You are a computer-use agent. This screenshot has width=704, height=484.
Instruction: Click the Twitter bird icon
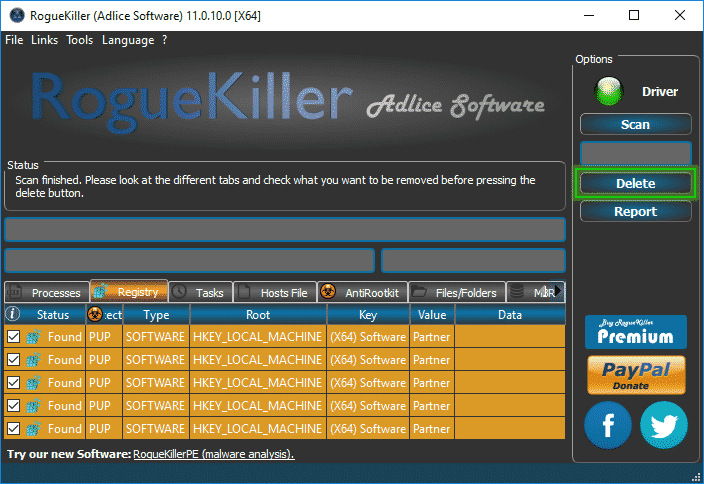(x=665, y=424)
